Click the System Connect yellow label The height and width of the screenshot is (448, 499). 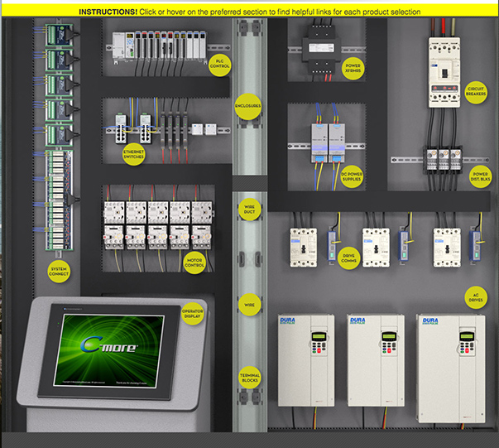coord(58,270)
